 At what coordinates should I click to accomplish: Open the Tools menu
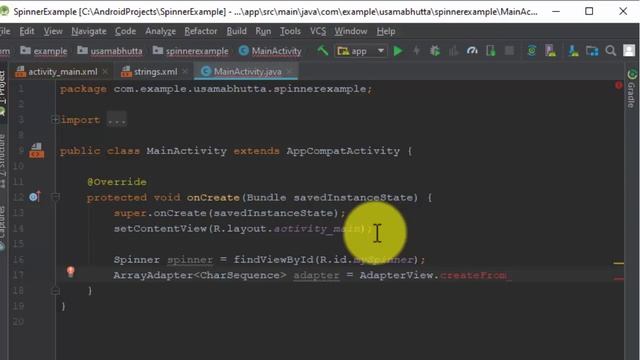[x=290, y=31]
